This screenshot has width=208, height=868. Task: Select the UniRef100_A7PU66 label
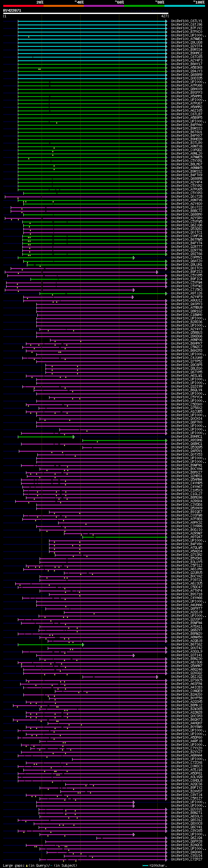[x=187, y=86]
